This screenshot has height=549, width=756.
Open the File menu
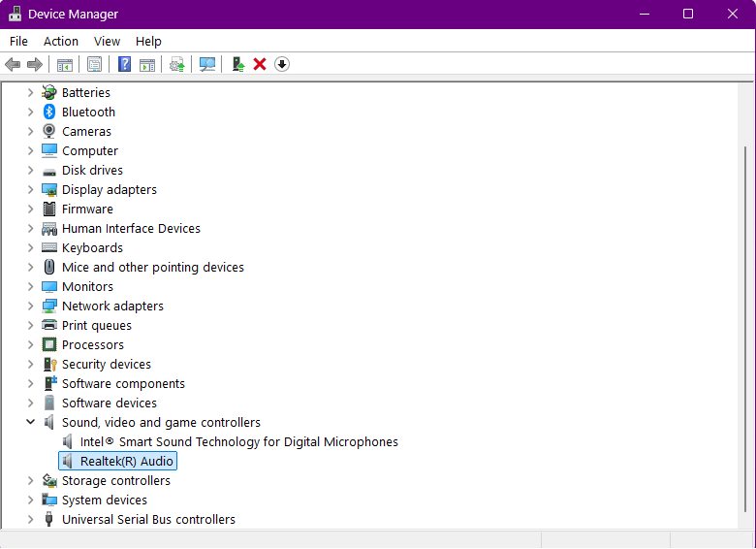coord(18,42)
